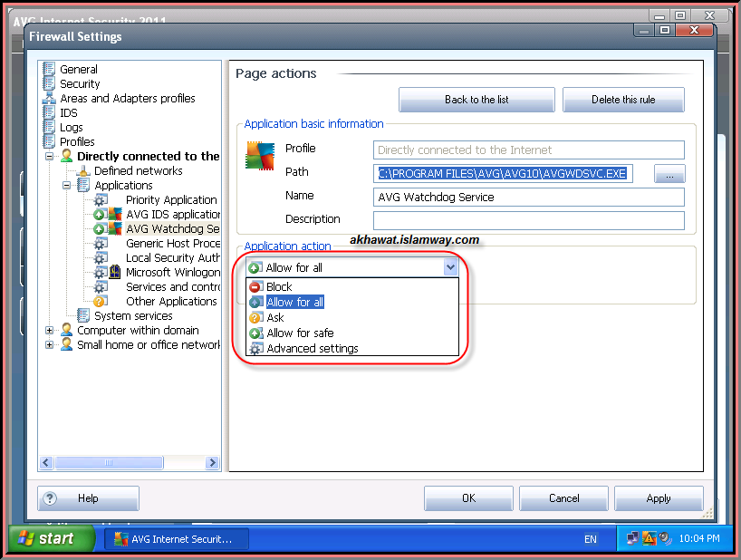Click the user icon beside Directly connected profile

67,156
